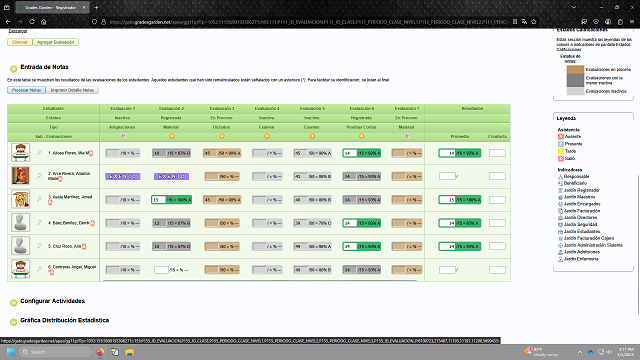Screen dimensions: 640x360
Task: Bookmark this page with the star icon
Action: pos(533,22)
